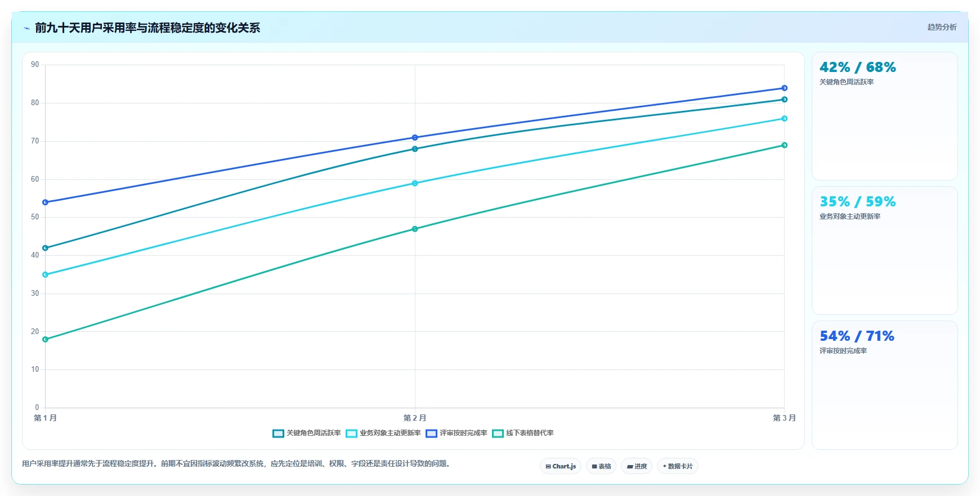Select 关键角色周活跃率 data point at 第 2 月
Screen dimensions: 980x496
(415, 149)
